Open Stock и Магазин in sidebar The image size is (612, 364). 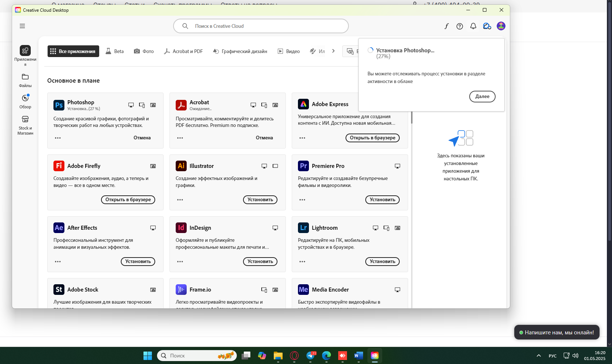[25, 125]
